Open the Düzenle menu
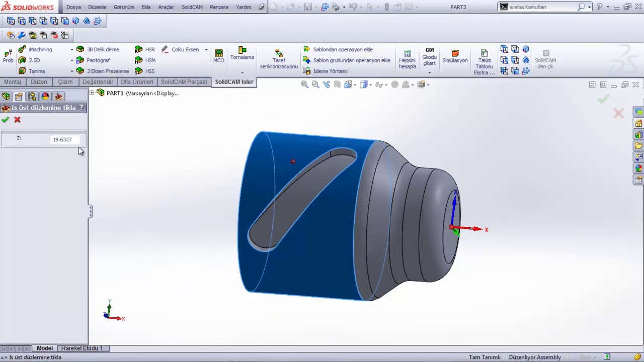The height and width of the screenshot is (362, 644). [97, 7]
